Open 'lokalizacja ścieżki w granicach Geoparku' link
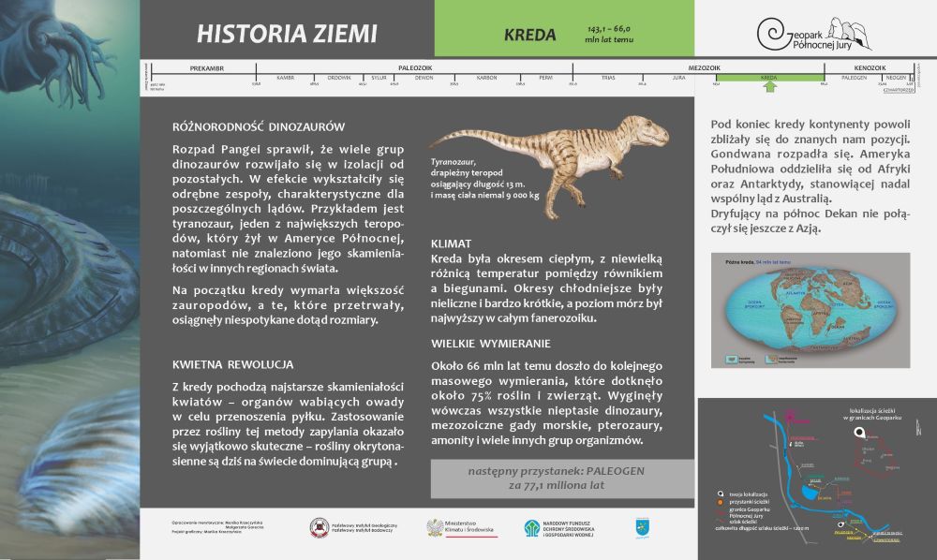937x560 pixels. (x=872, y=414)
